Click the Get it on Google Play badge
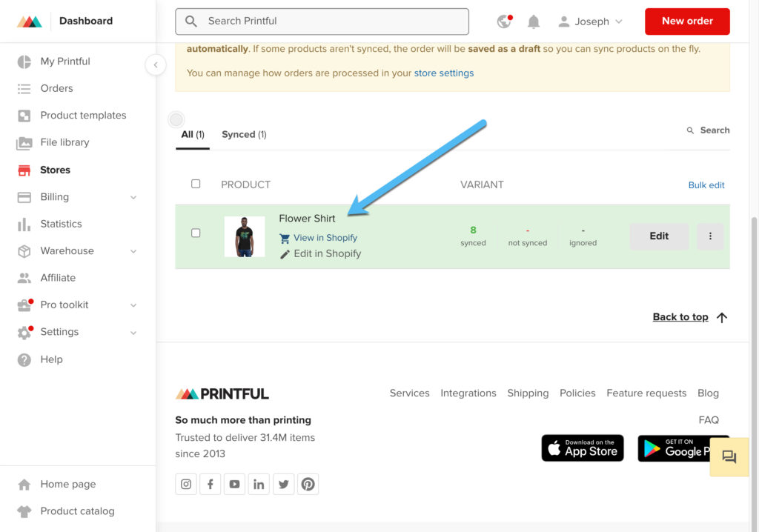 pyautogui.click(x=673, y=448)
